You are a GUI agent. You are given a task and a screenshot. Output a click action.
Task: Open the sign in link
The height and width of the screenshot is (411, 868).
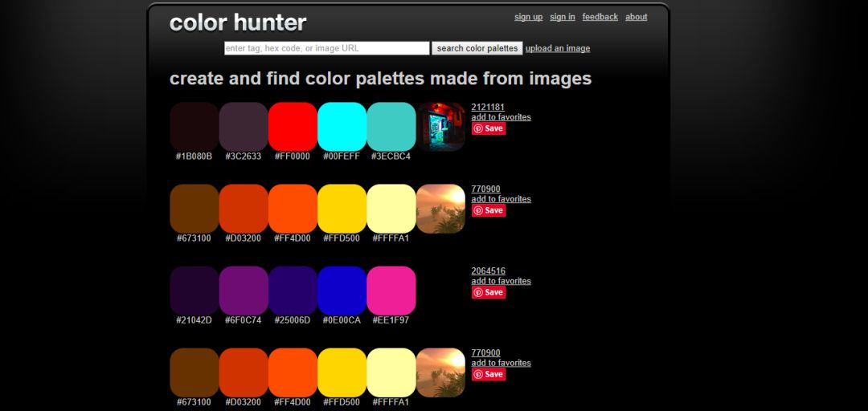point(563,17)
